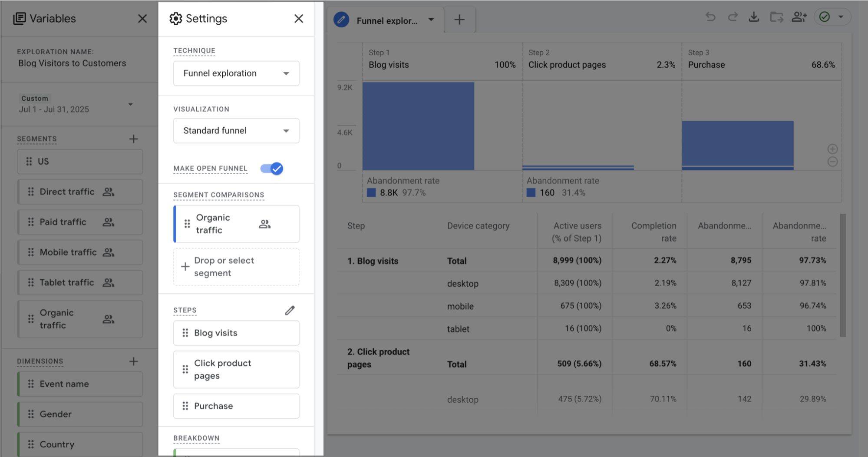Click the redo arrow icon

click(x=733, y=17)
